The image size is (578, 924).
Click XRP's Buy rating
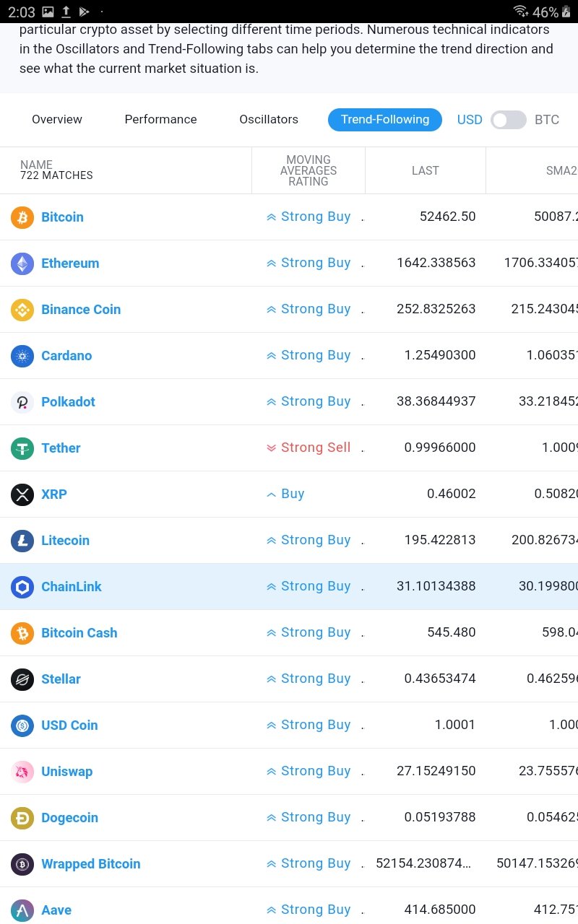[x=285, y=494]
